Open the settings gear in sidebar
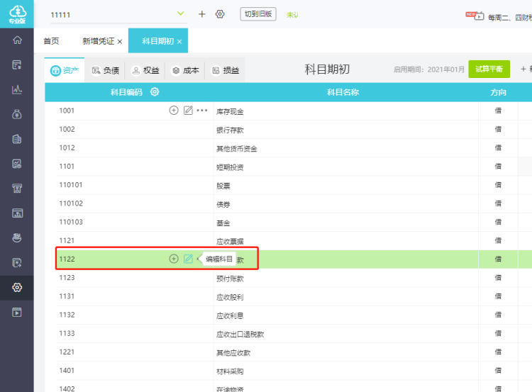532x392 pixels. (x=17, y=288)
